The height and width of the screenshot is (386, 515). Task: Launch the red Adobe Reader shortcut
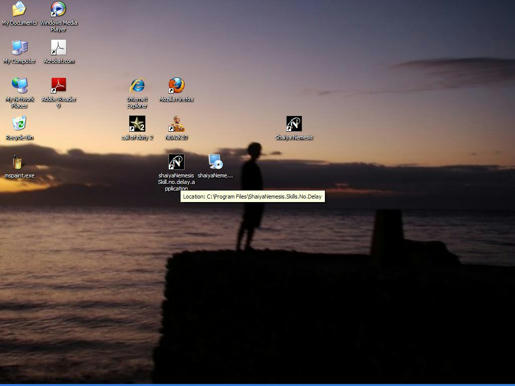tap(59, 86)
